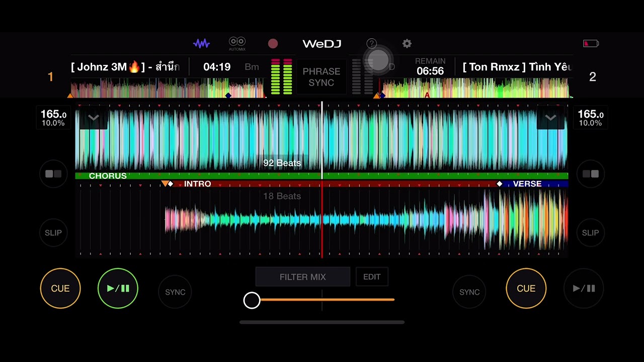Toggle deck 1 time display 04:19
The image size is (644, 362).
[217, 67]
